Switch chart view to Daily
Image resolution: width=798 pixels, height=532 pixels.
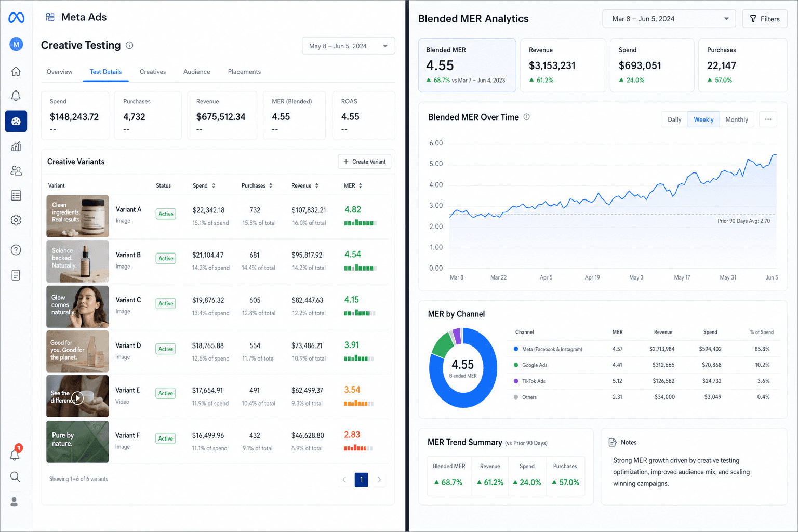tap(674, 119)
